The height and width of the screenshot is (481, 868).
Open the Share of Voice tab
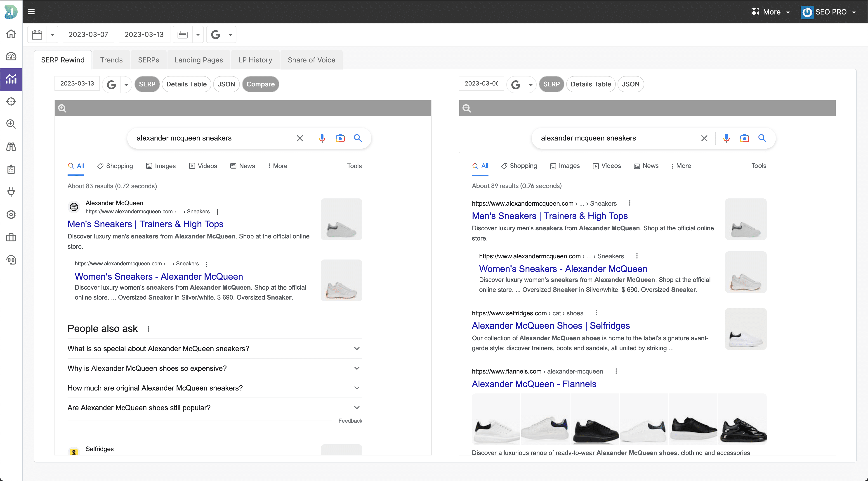click(311, 60)
